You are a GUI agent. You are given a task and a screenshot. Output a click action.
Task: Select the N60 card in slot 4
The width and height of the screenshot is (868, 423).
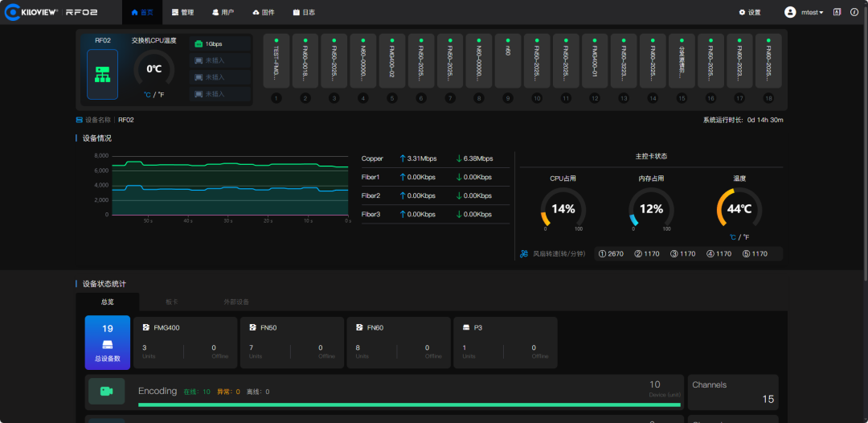[x=363, y=61]
